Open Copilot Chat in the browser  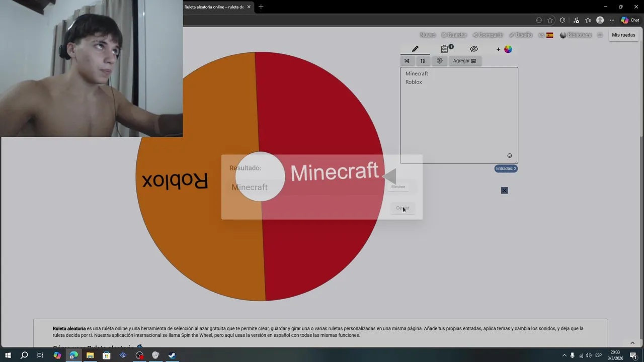pos(630,20)
